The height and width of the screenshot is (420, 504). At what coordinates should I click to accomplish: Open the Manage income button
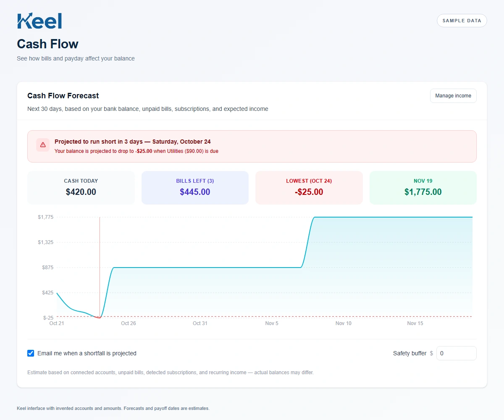click(453, 96)
